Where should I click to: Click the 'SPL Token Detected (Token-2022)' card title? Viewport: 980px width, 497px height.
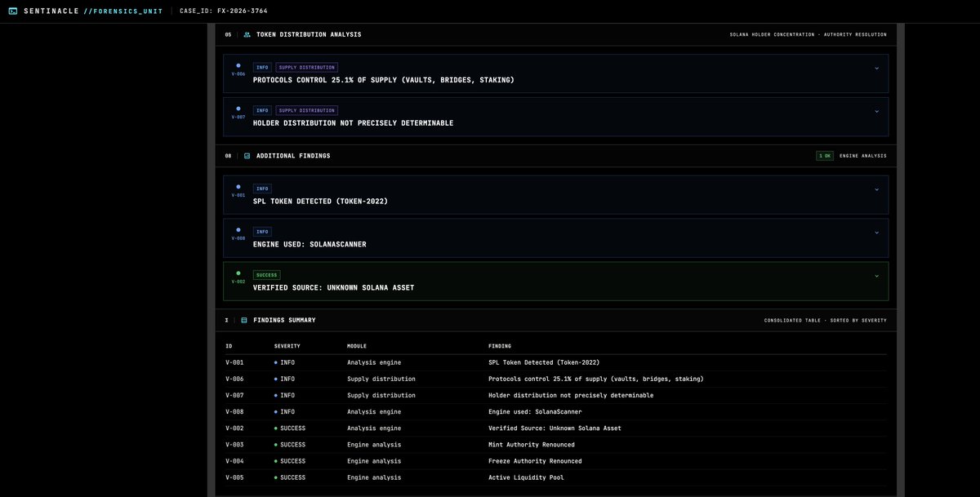[x=320, y=201]
